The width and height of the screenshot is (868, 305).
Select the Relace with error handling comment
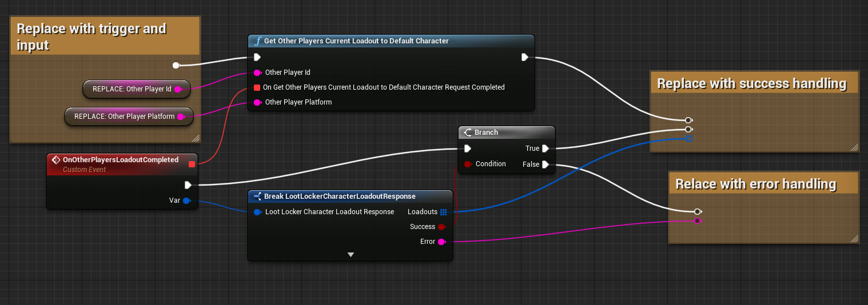(755, 184)
